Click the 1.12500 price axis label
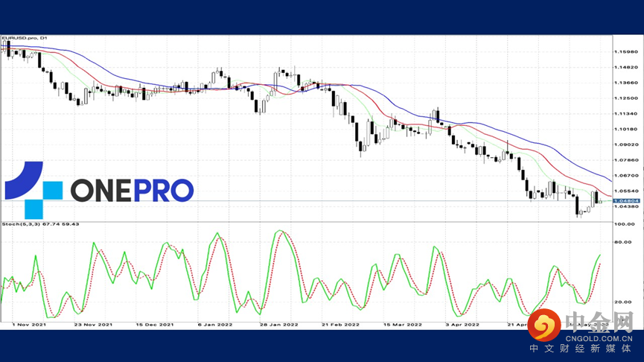This screenshot has height=362, width=644. click(x=626, y=98)
